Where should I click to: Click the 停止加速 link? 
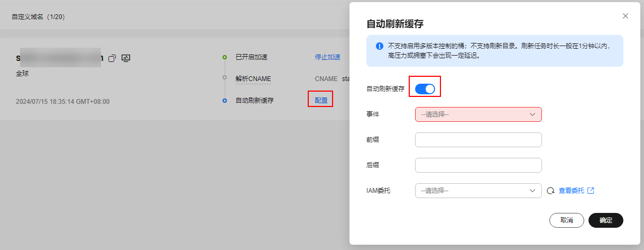328,57
